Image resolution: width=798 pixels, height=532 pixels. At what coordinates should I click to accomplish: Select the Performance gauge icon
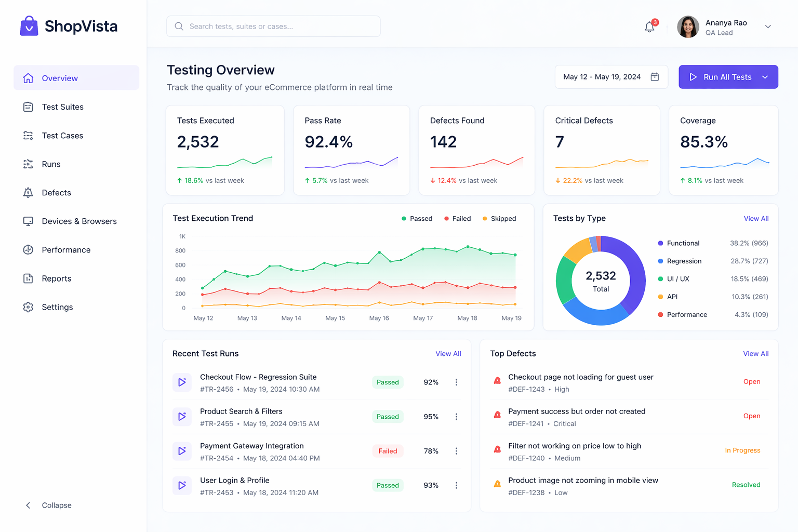28,250
